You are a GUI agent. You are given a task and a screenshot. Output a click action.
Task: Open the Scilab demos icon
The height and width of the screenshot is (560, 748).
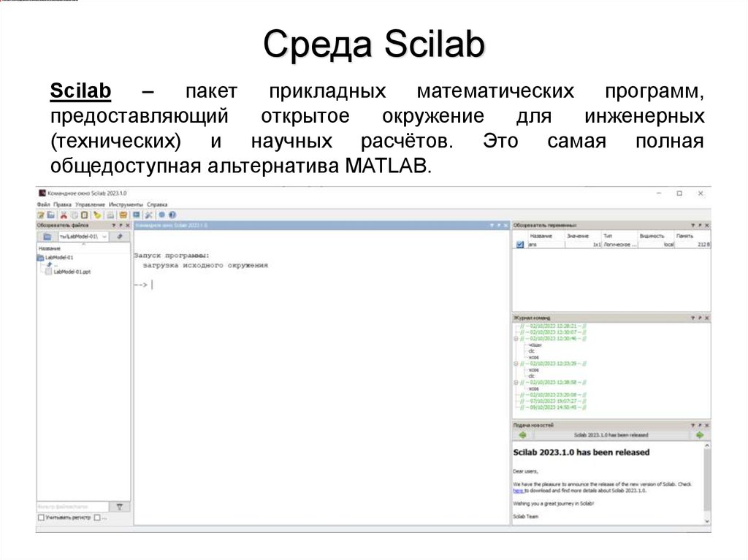pyautogui.click(x=161, y=215)
